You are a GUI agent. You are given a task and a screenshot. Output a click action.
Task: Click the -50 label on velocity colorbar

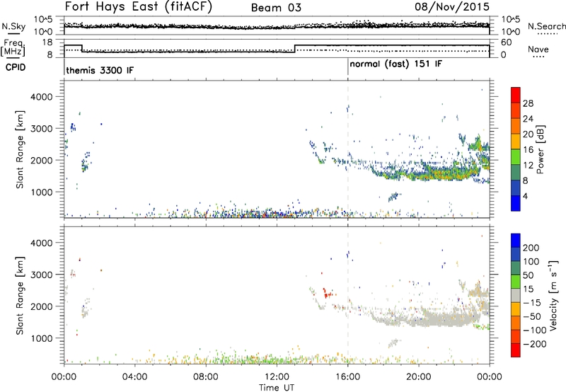click(532, 316)
